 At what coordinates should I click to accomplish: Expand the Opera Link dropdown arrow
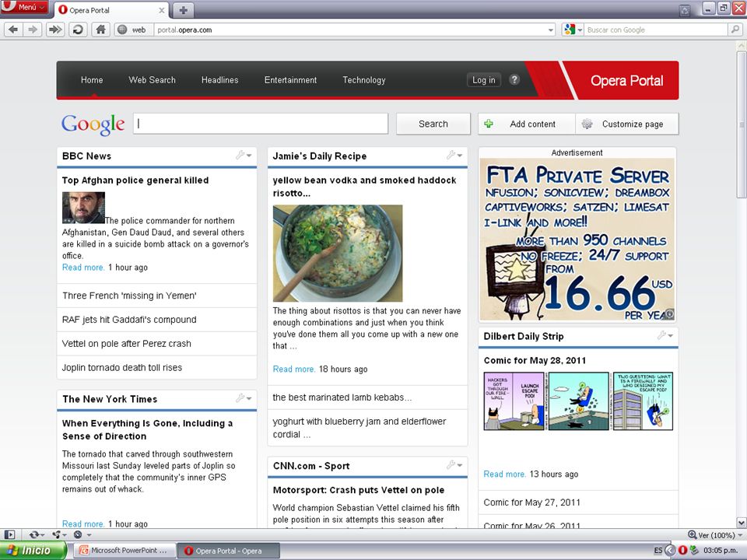click(42, 535)
